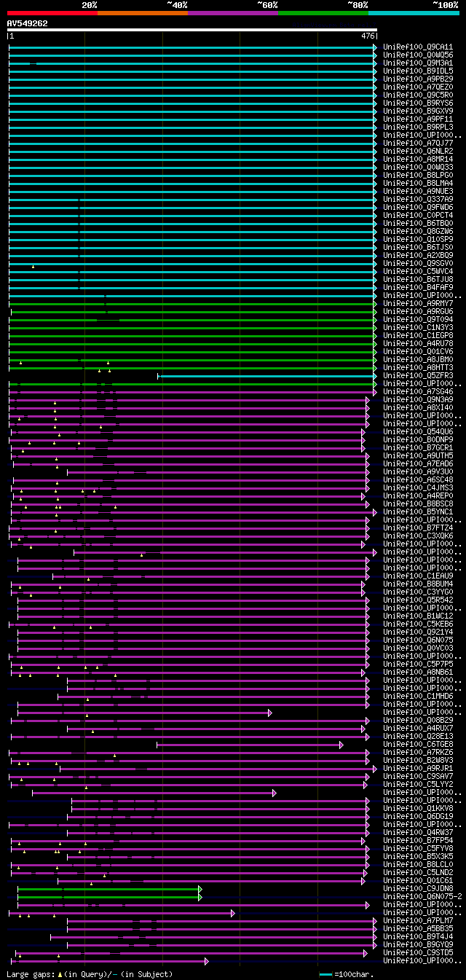Screen dimensions: 466x980
Task: Click the green ~80% legend segment
Action: pyautogui.click(x=323, y=12)
